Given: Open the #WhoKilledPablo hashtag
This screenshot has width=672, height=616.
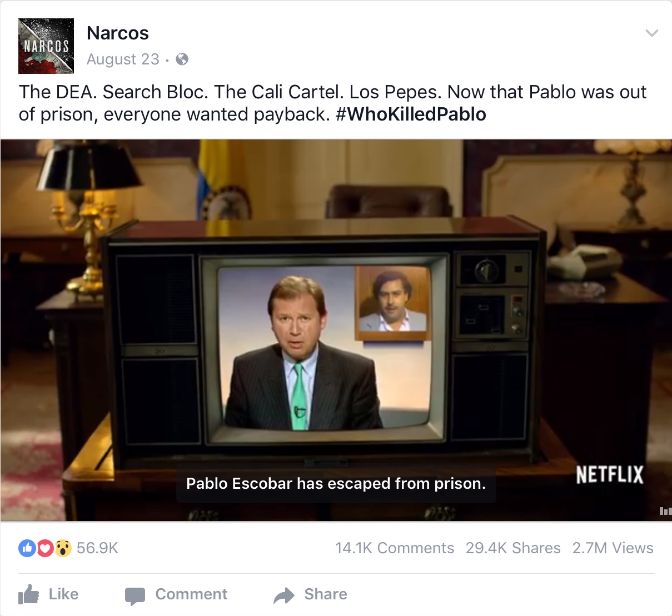Looking at the screenshot, I should pyautogui.click(x=411, y=114).
